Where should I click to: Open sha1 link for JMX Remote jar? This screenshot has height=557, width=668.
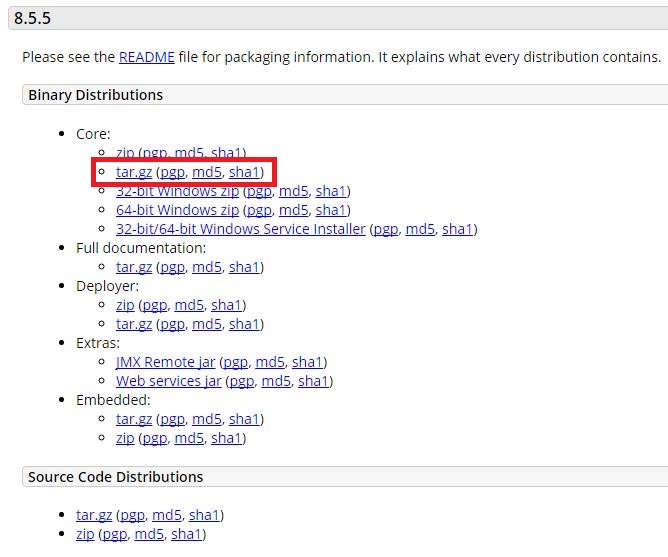tap(307, 362)
